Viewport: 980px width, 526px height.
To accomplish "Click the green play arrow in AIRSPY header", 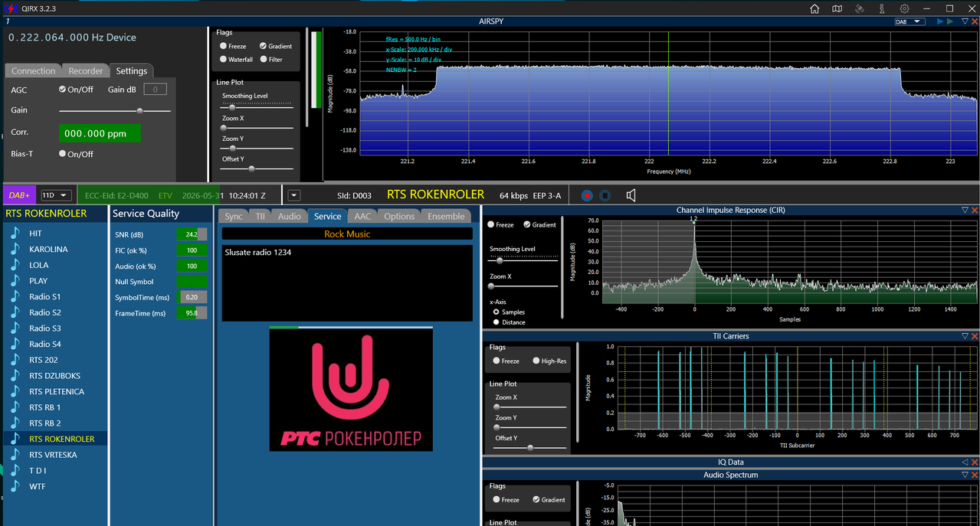I will (x=951, y=21).
